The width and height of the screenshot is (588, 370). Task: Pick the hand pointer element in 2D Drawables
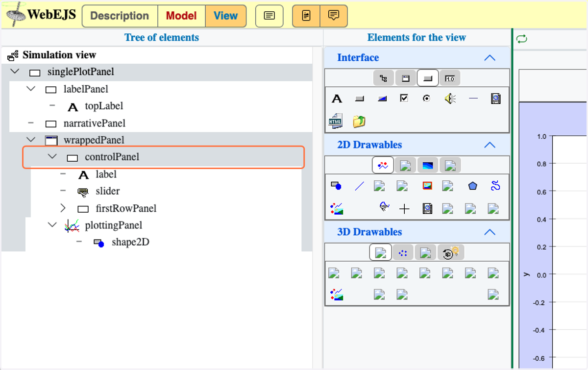(384, 208)
